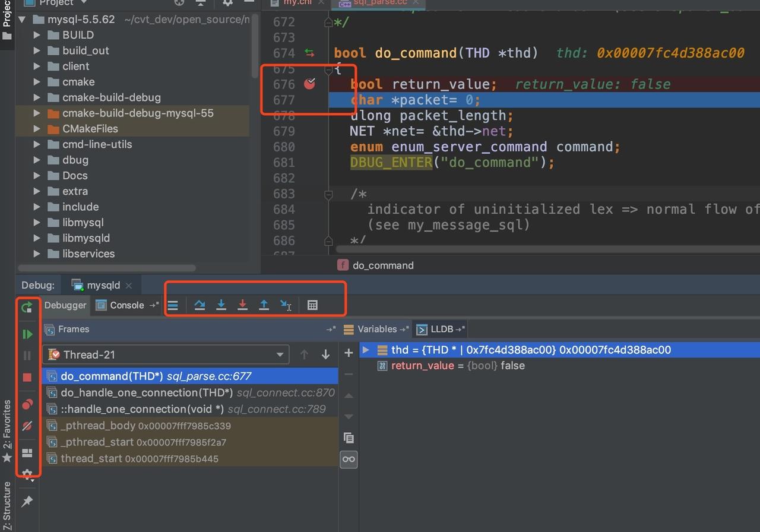Switch to the Console tab
This screenshot has height=532, width=760.
click(121, 305)
